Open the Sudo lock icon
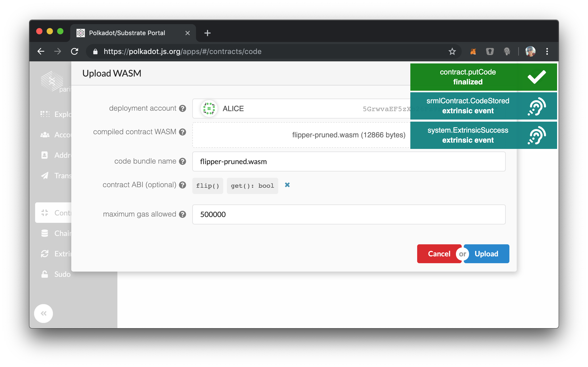This screenshot has height=367, width=588. pos(45,274)
